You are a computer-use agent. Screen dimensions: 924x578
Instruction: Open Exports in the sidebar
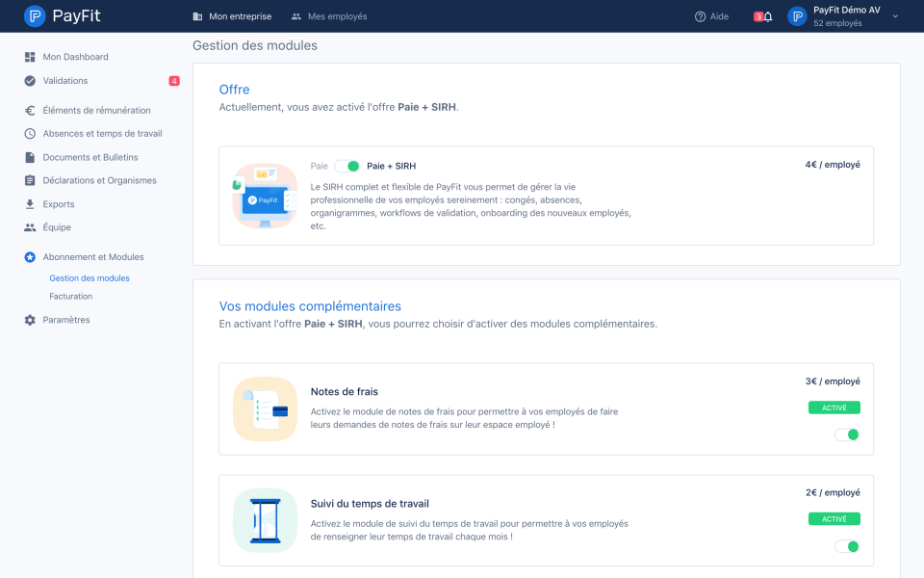(59, 204)
